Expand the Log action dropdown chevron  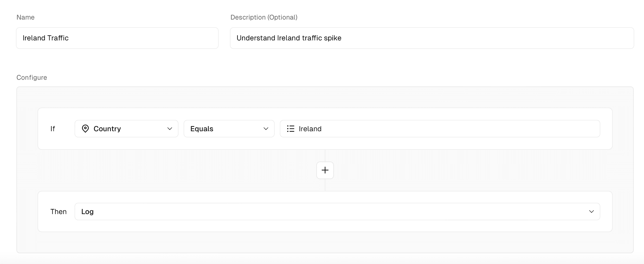pyautogui.click(x=591, y=212)
